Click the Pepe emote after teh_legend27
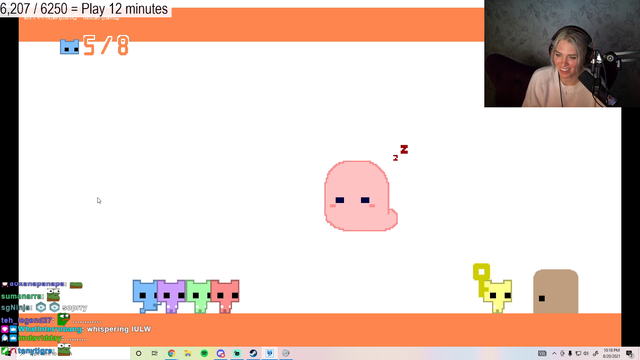This screenshot has width=640, height=360. click(63, 319)
